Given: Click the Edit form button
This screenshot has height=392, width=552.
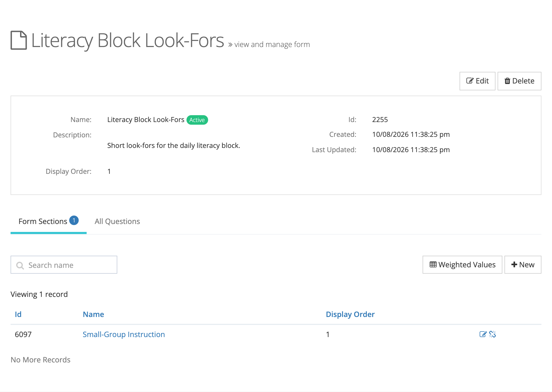Looking at the screenshot, I should 477,81.
